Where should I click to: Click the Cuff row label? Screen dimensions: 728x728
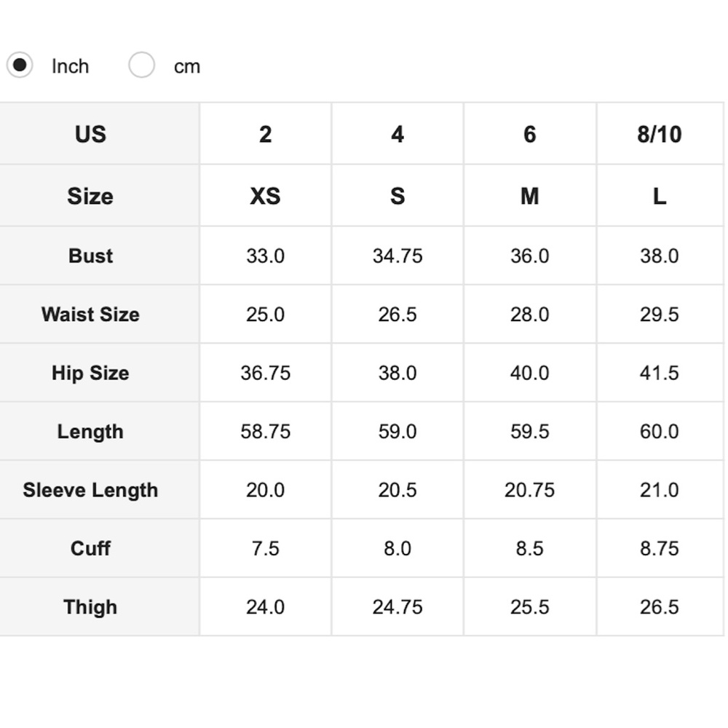[90, 548]
